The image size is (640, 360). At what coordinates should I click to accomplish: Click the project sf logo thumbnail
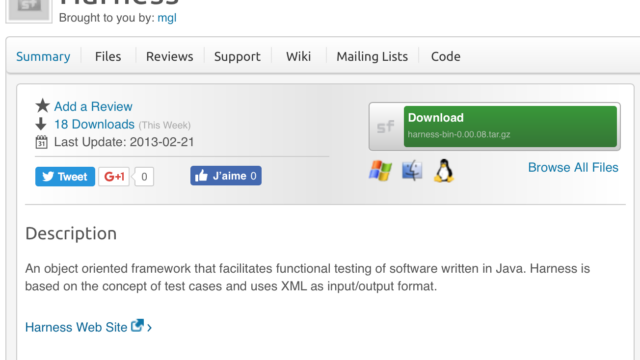tap(29, 9)
